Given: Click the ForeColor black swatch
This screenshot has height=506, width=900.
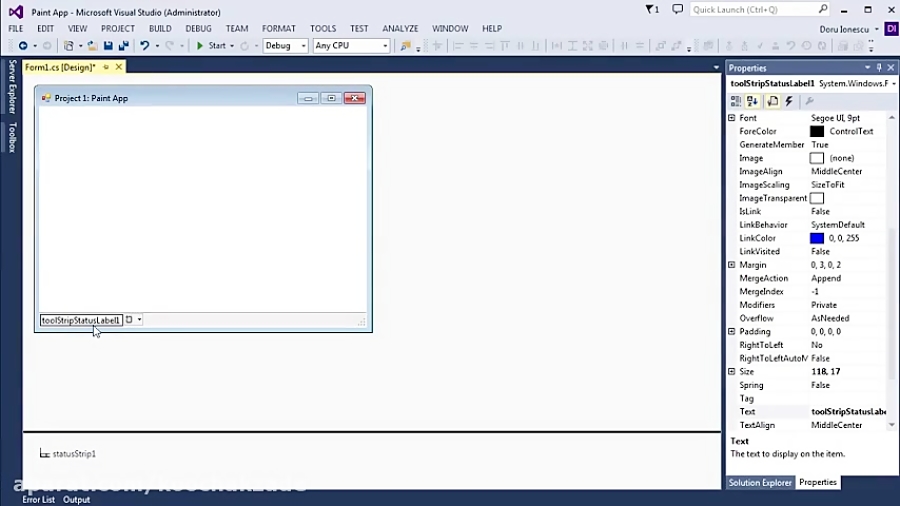Looking at the screenshot, I should pos(817,131).
